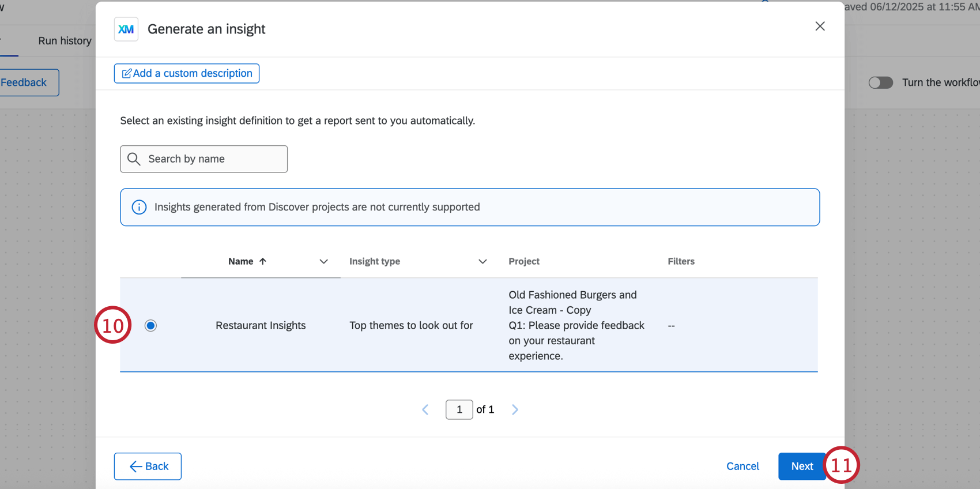
Task: Select the Restaurant Insights radio button
Action: 150,326
